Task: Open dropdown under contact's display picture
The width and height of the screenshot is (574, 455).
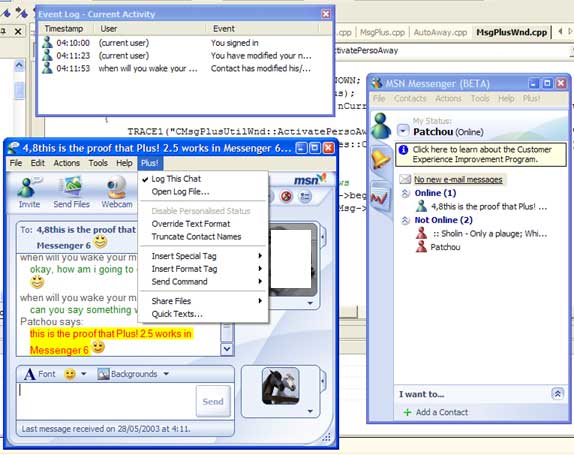Action: [310, 303]
